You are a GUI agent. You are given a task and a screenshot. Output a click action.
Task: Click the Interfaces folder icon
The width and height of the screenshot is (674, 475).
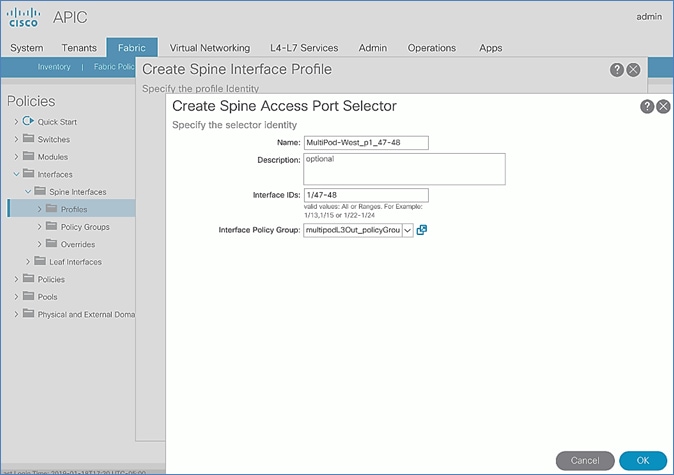[x=28, y=174]
